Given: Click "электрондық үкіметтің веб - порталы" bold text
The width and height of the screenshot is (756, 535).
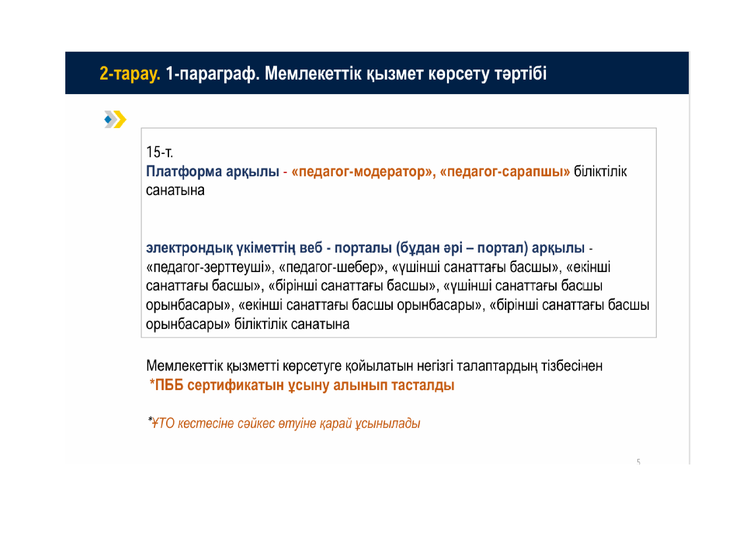Looking at the screenshot, I should [x=269, y=248].
